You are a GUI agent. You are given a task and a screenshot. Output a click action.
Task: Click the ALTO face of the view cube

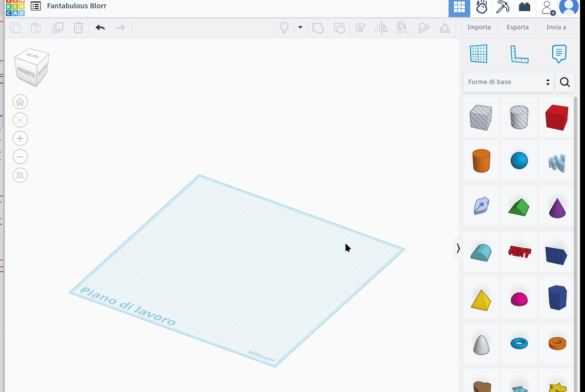click(x=32, y=56)
